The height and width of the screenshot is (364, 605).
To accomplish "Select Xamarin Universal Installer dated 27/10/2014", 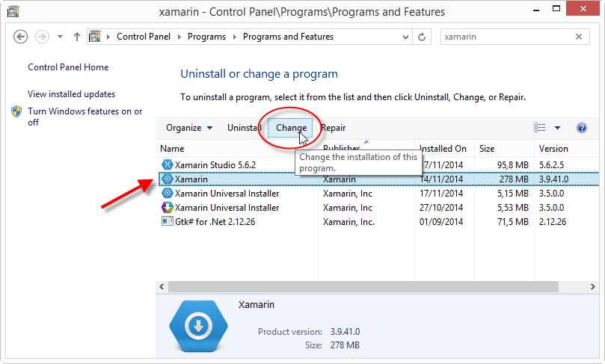I will coord(378,208).
